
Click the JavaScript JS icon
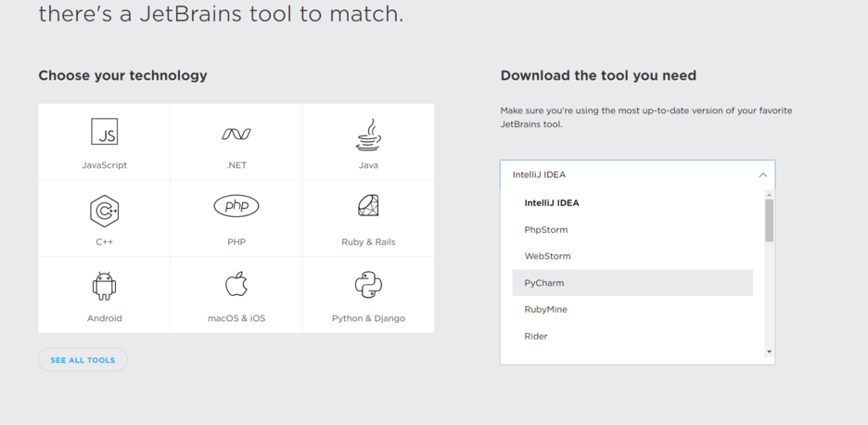[104, 132]
